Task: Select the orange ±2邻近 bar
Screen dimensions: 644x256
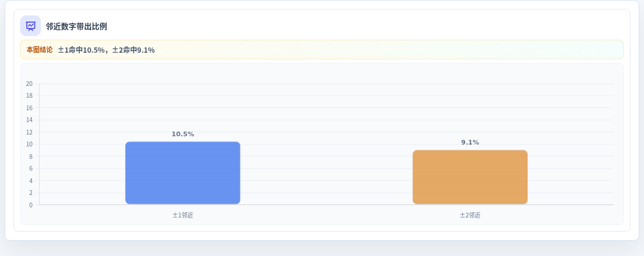Action: [470, 177]
